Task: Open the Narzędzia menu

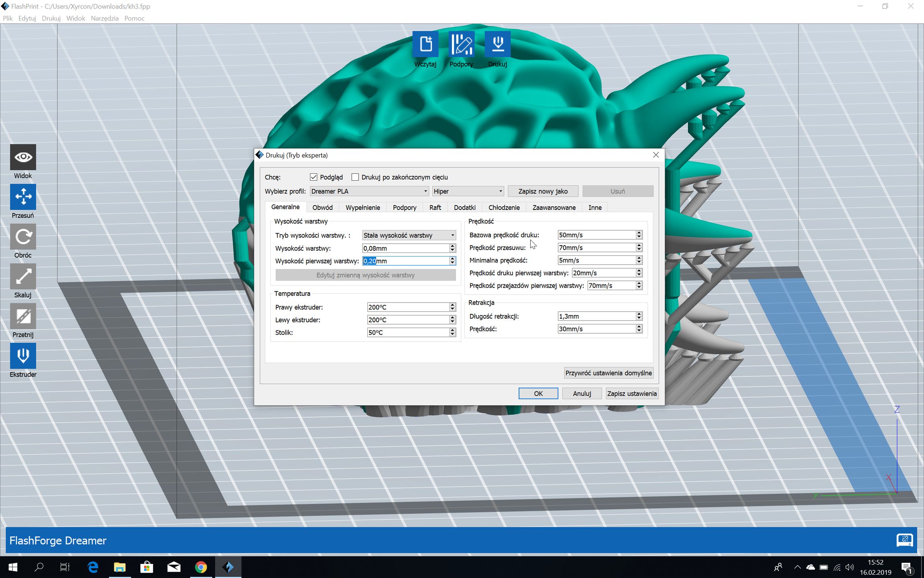Action: click(x=104, y=18)
